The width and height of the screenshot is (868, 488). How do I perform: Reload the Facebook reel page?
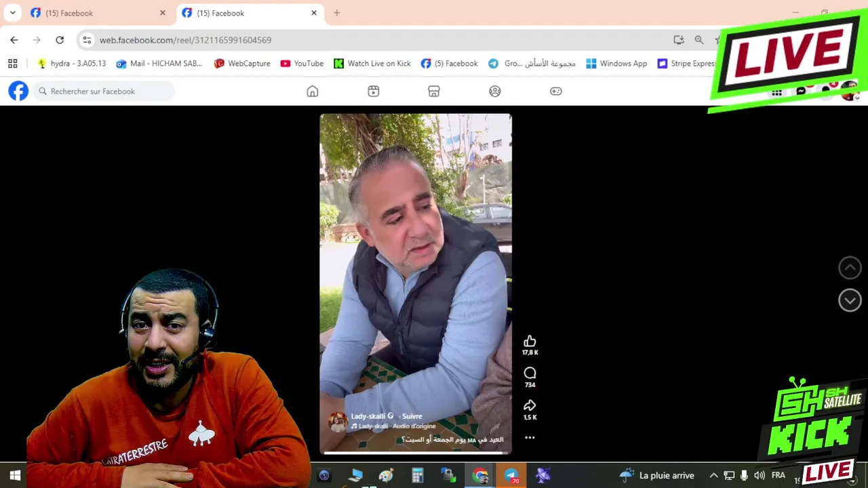[60, 40]
